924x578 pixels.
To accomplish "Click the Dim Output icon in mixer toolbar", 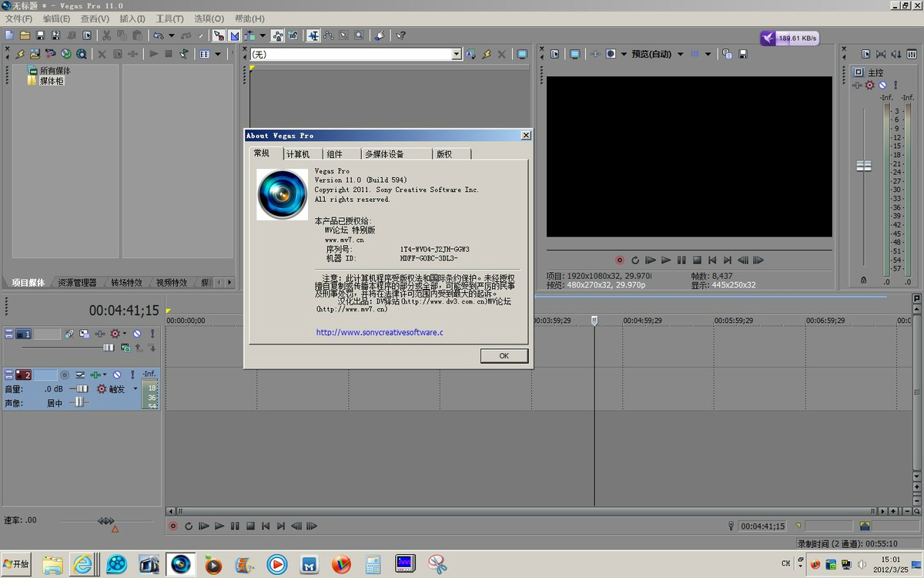I will coord(896,54).
